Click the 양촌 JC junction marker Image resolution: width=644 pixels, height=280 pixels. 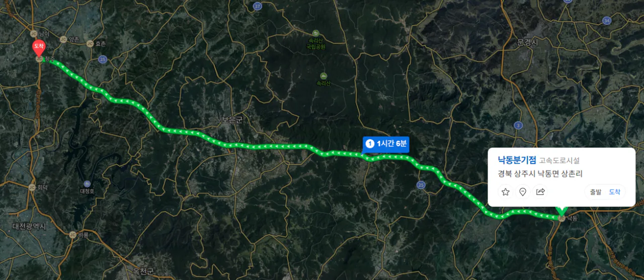[x=63, y=39]
